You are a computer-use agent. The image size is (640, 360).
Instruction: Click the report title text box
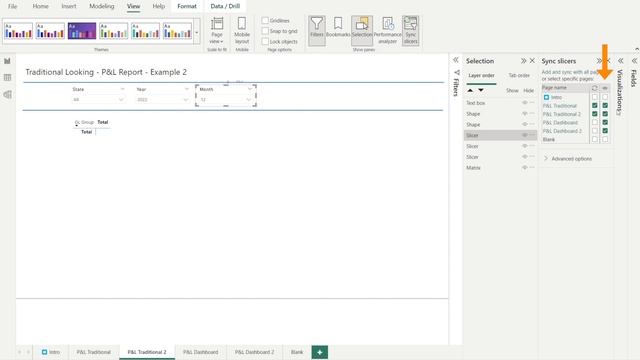(x=106, y=72)
